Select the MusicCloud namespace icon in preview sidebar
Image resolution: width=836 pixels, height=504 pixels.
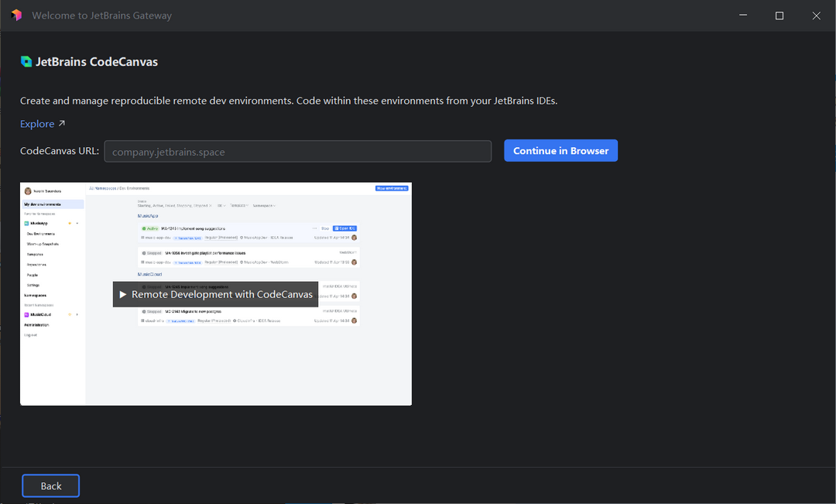click(x=26, y=315)
